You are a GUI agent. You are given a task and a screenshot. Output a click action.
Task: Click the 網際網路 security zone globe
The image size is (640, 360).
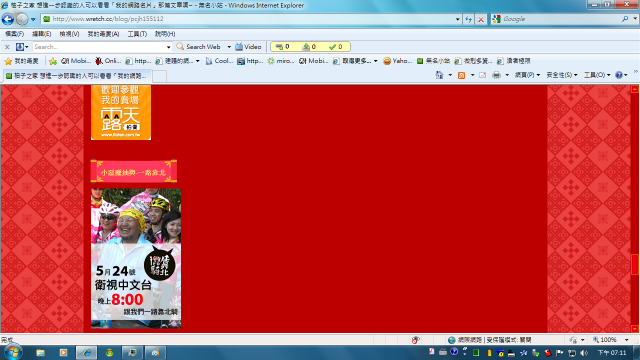pos(451,340)
